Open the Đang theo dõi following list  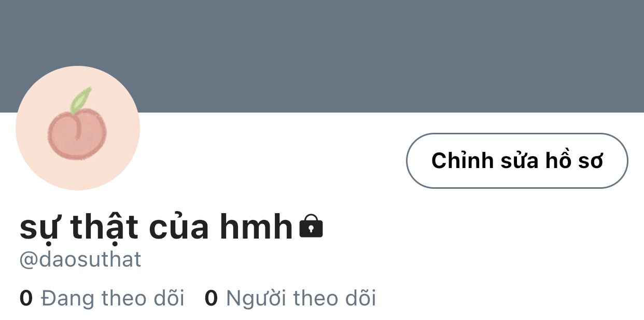click(102, 298)
